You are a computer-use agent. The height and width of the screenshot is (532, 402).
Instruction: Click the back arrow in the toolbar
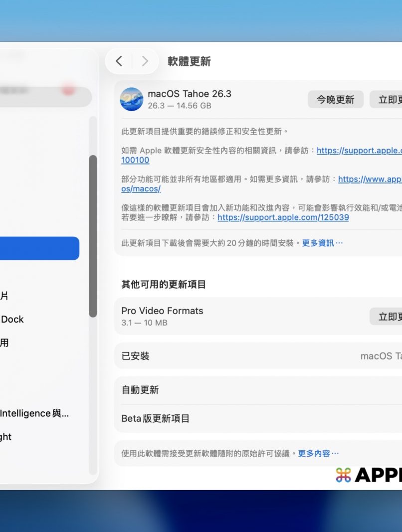[x=119, y=61]
